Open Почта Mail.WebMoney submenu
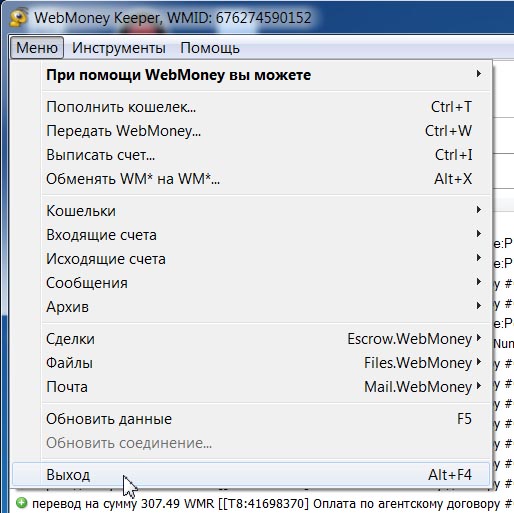The width and height of the screenshot is (514, 513). pyautogui.click(x=251, y=387)
